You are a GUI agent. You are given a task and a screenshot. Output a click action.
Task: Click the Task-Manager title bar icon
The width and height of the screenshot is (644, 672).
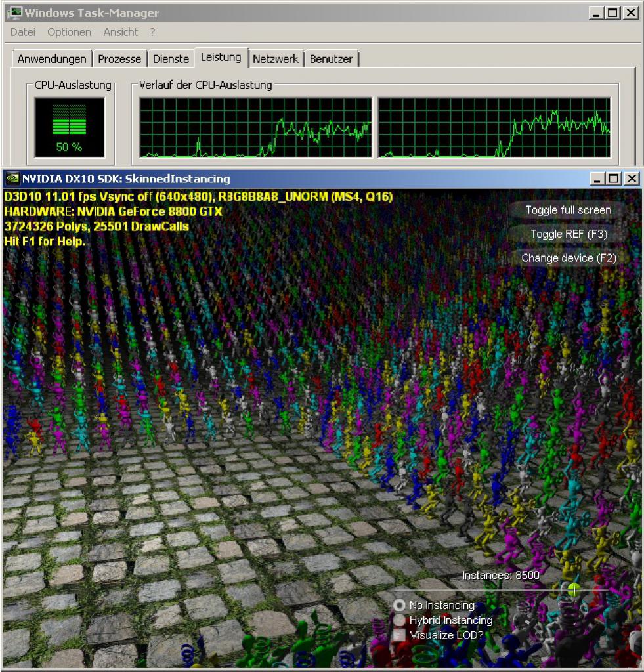[14, 12]
